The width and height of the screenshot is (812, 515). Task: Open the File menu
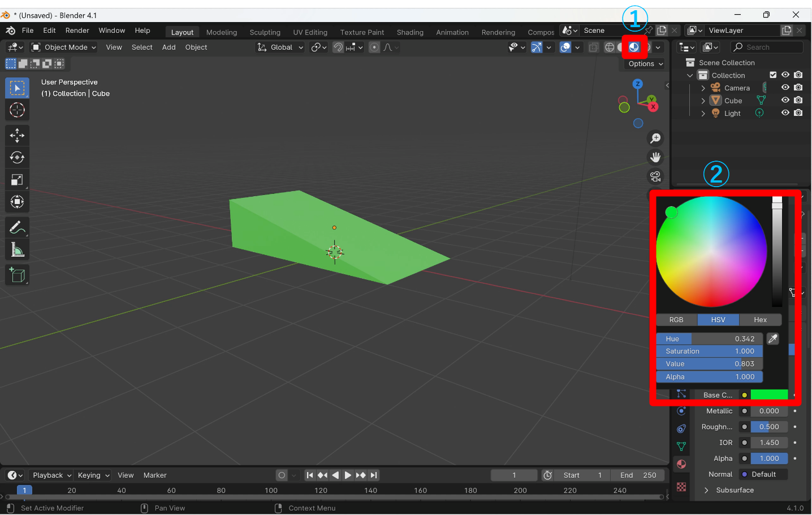tap(28, 31)
